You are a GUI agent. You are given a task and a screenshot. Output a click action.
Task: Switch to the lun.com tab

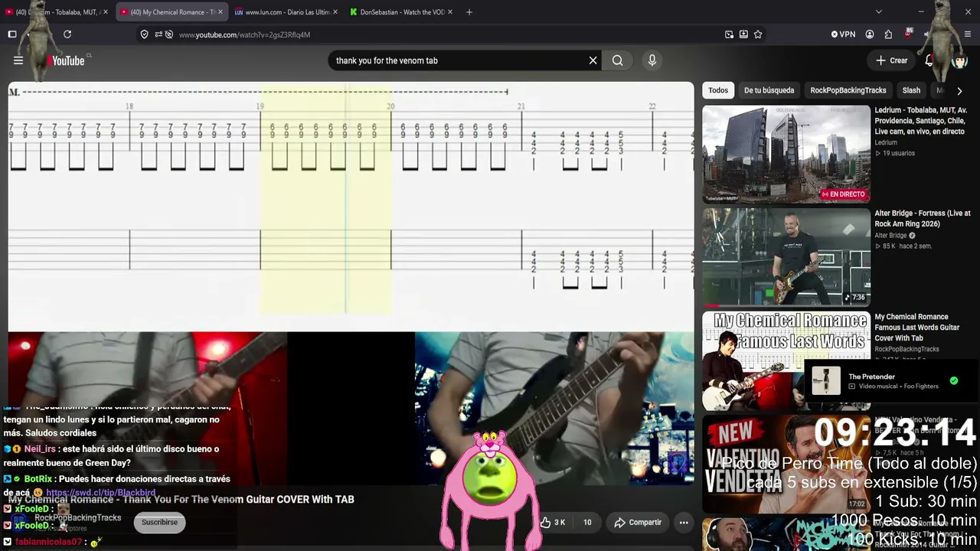click(286, 12)
